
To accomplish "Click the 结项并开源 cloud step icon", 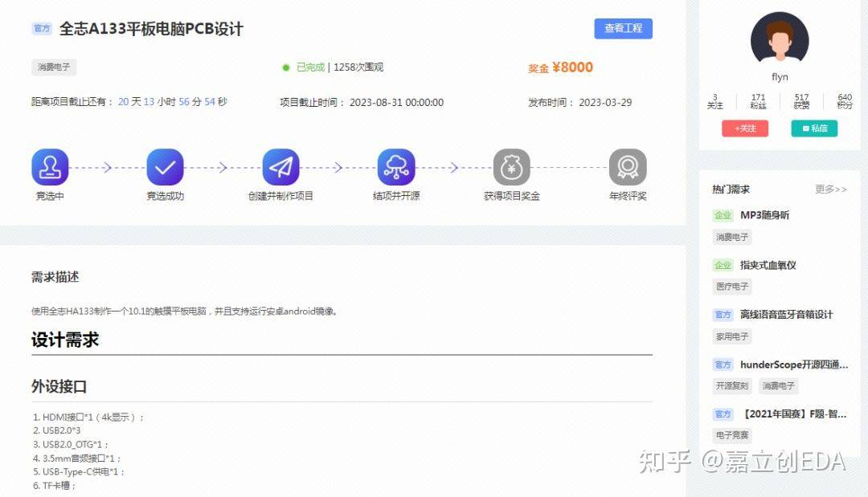I will click(x=395, y=167).
